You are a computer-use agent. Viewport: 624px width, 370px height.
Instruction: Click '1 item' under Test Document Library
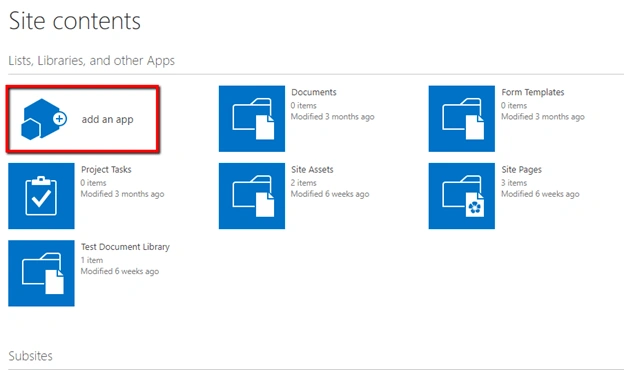pos(92,260)
